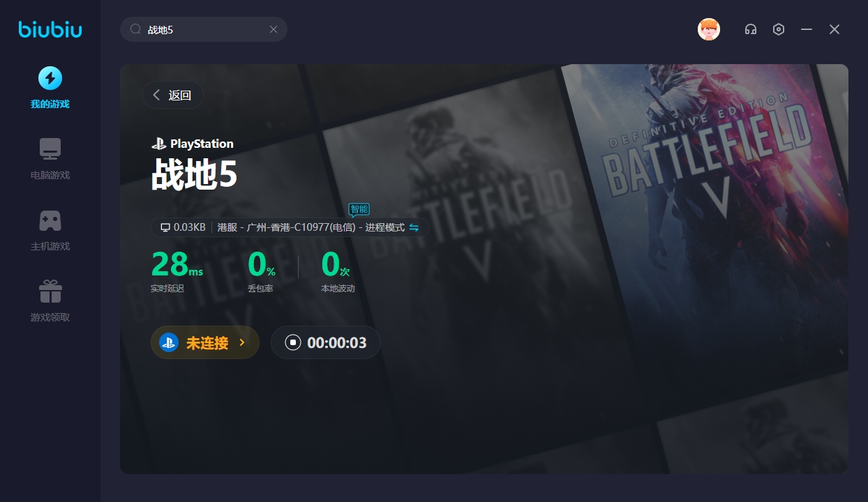Open PC Games monitor icon
This screenshot has width=868, height=502.
click(x=50, y=149)
